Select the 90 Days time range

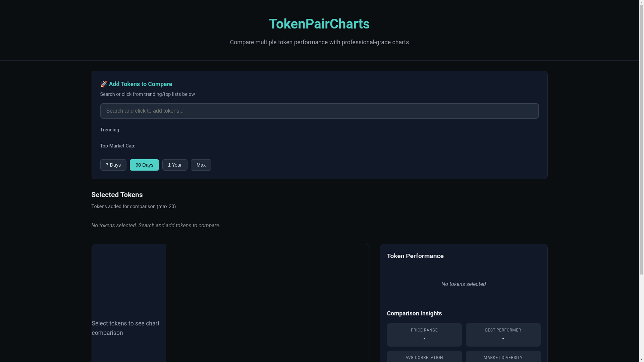click(144, 165)
